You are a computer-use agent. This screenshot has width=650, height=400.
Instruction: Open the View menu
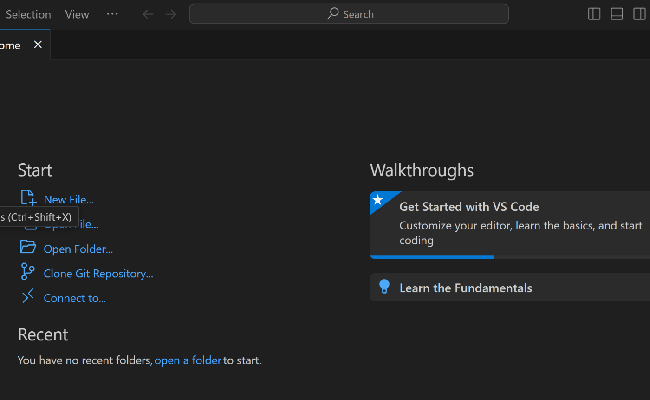[77, 15]
